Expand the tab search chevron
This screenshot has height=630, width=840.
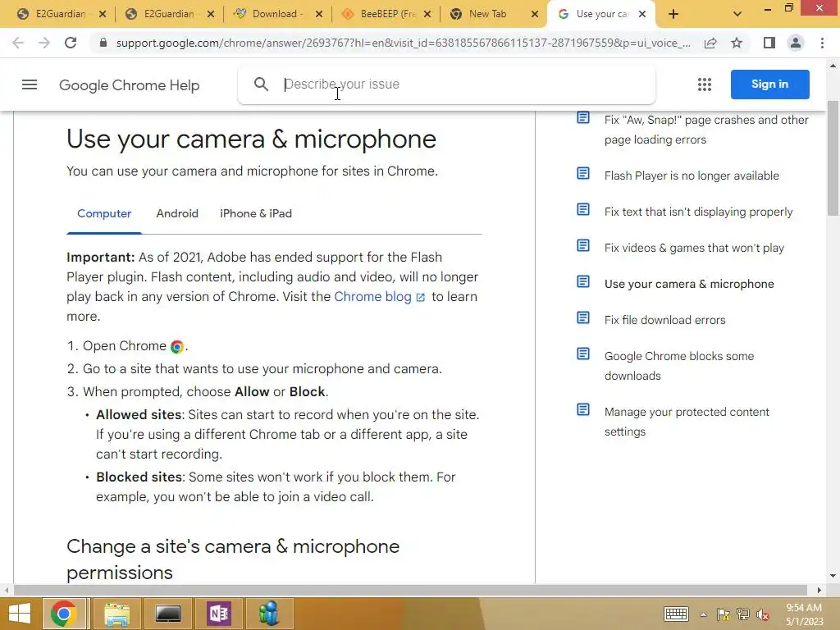point(737,14)
